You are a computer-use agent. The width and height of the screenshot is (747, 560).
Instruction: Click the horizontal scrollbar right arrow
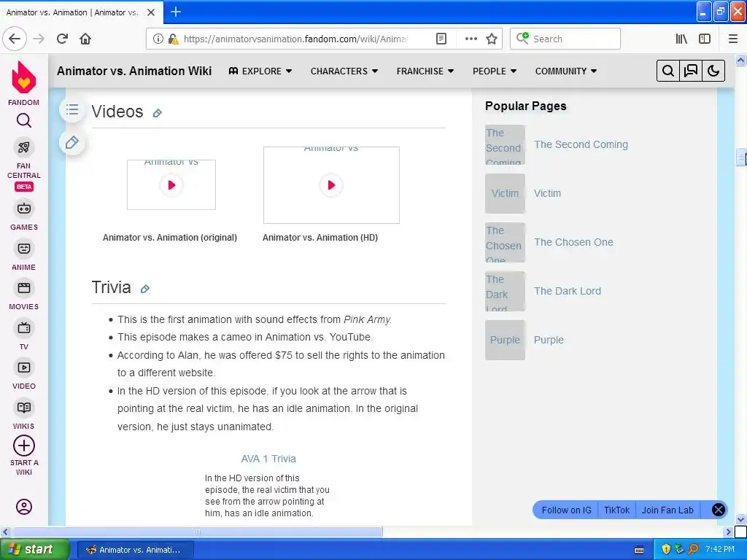[728, 532]
